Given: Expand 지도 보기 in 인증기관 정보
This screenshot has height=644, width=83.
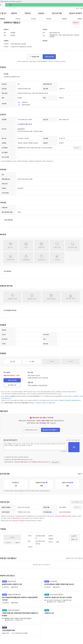Looking at the screenshot, I should click(x=77, y=507).
